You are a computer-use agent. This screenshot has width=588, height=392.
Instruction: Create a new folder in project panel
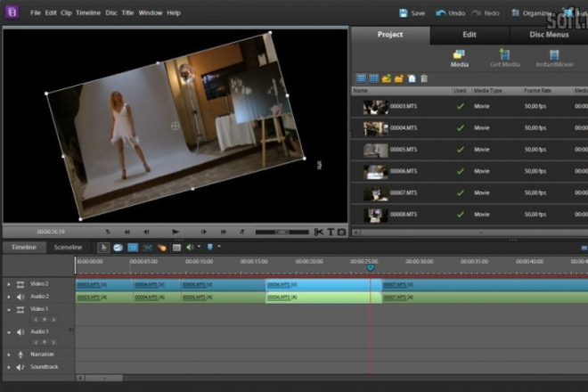pos(398,78)
